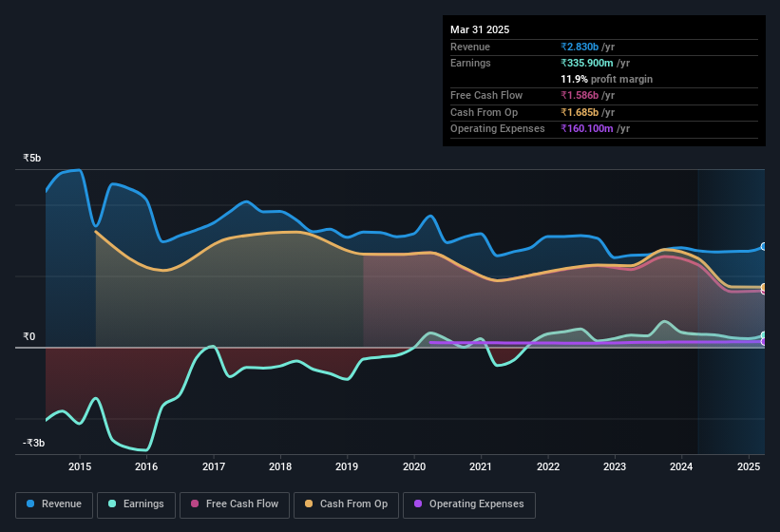Click the ₹335.900m earnings value
780x532 pixels.
tap(586, 63)
